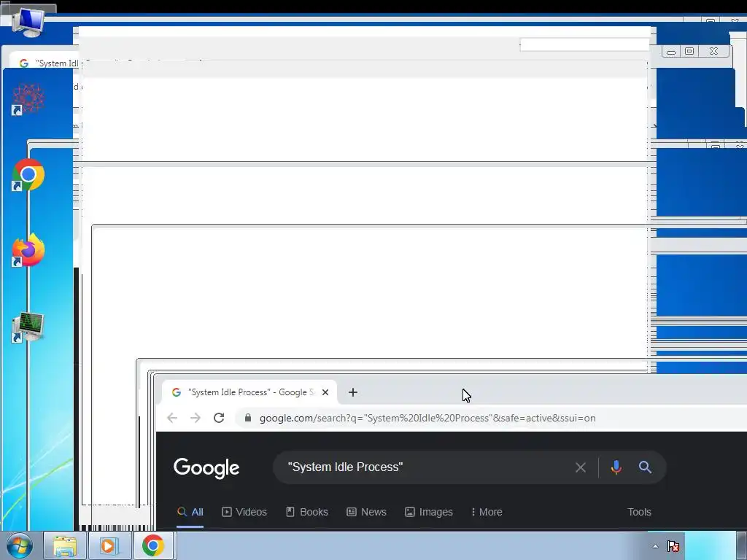Open Windows Media Player from the taskbar
Screen dimensions: 747x560
[109, 545]
